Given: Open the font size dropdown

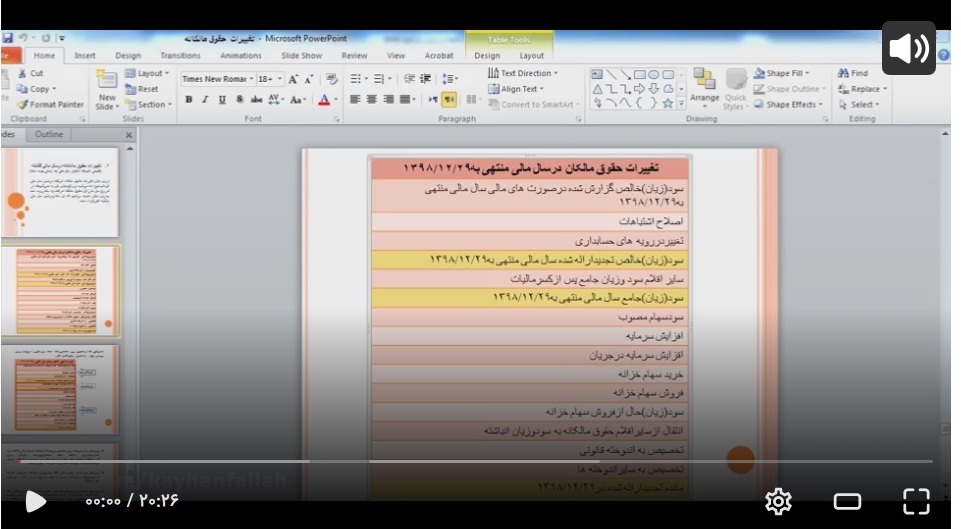Looking at the screenshot, I should point(279,79).
